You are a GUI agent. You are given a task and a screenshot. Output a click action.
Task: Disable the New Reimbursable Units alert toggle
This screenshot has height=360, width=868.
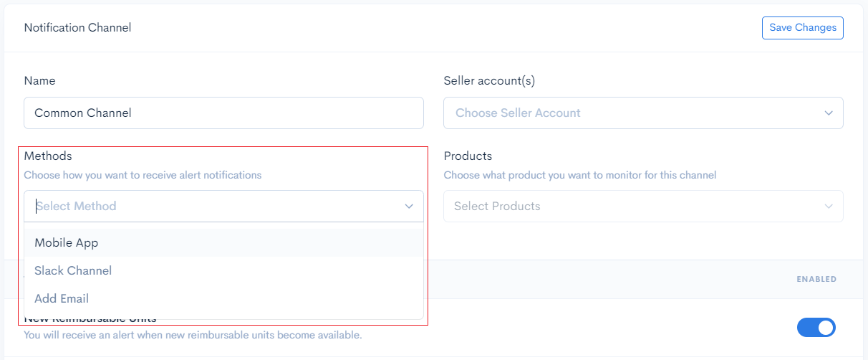pyautogui.click(x=816, y=328)
